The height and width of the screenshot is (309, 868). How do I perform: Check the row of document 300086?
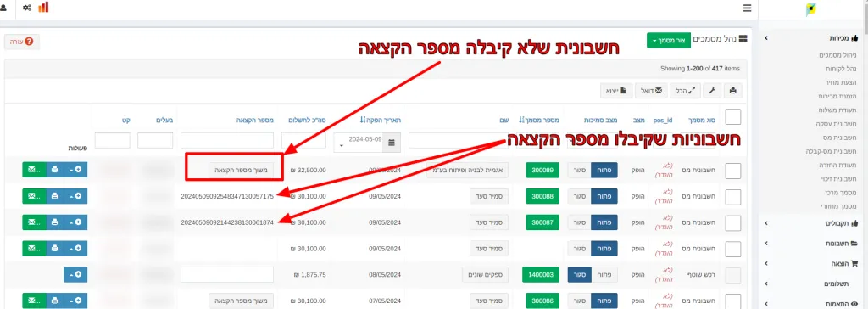(x=733, y=301)
